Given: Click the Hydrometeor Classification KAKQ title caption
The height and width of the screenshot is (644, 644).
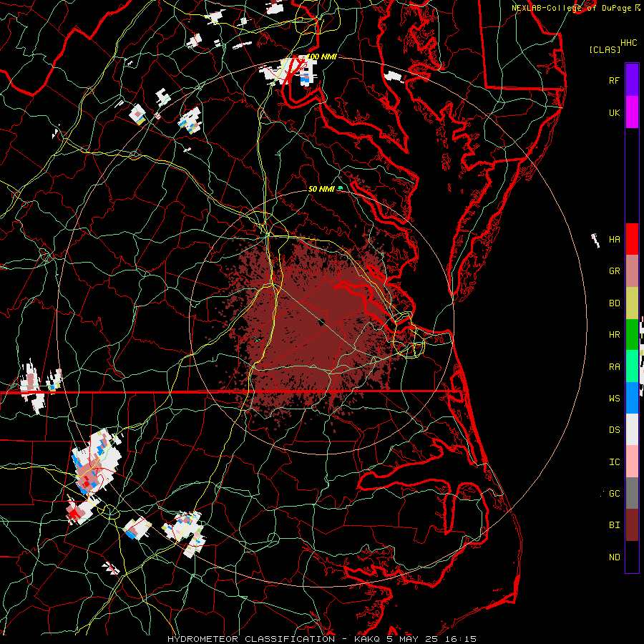Looking at the screenshot, I should (321, 639).
